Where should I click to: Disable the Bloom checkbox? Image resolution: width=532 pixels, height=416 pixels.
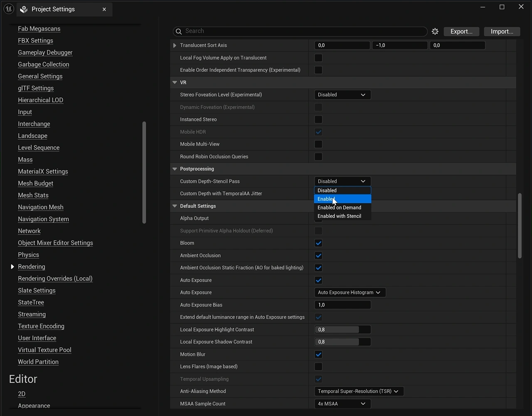pyautogui.click(x=318, y=243)
